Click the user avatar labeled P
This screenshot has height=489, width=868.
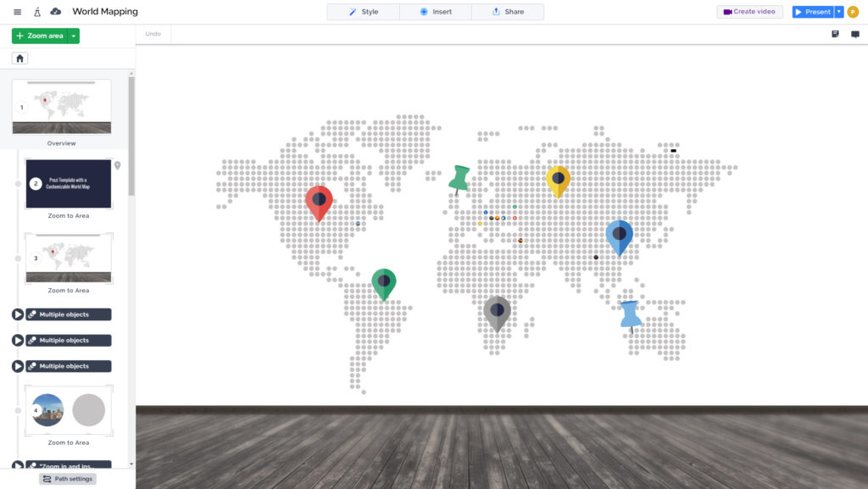click(x=853, y=12)
